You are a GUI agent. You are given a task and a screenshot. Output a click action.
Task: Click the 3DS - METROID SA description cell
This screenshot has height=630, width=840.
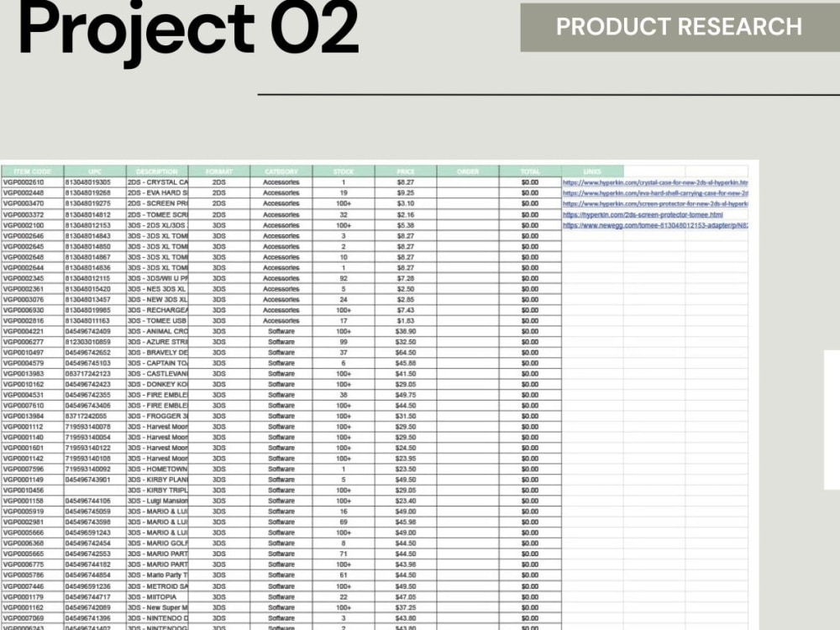click(x=158, y=586)
